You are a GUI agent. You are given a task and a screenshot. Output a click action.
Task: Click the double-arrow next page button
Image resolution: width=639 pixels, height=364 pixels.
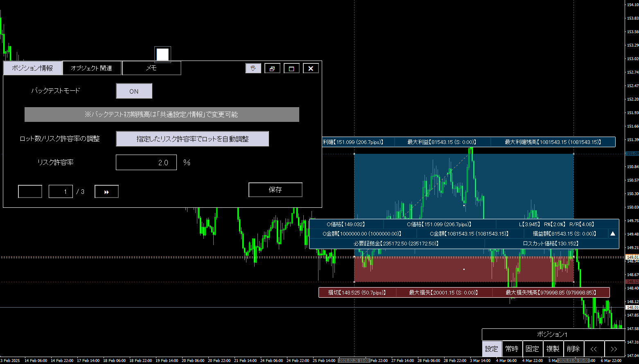(106, 192)
